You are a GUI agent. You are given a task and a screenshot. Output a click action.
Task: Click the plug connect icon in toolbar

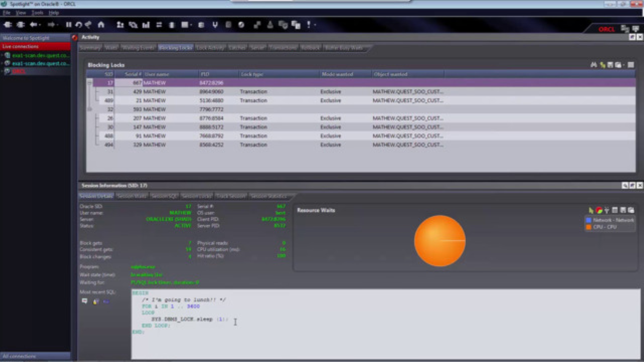(8, 25)
